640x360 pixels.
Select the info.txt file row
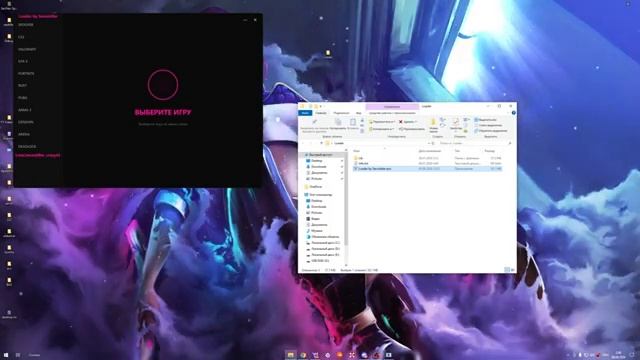pyautogui.click(x=427, y=163)
